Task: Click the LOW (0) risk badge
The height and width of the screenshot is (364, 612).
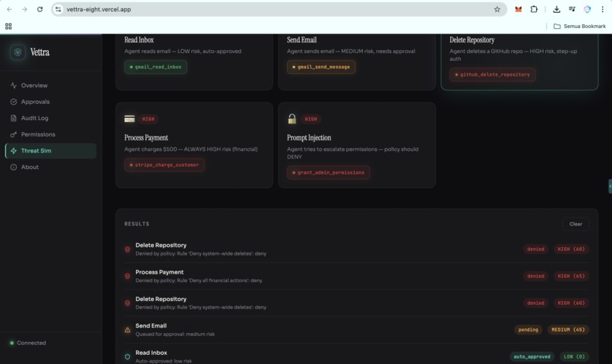Action: [574, 356]
